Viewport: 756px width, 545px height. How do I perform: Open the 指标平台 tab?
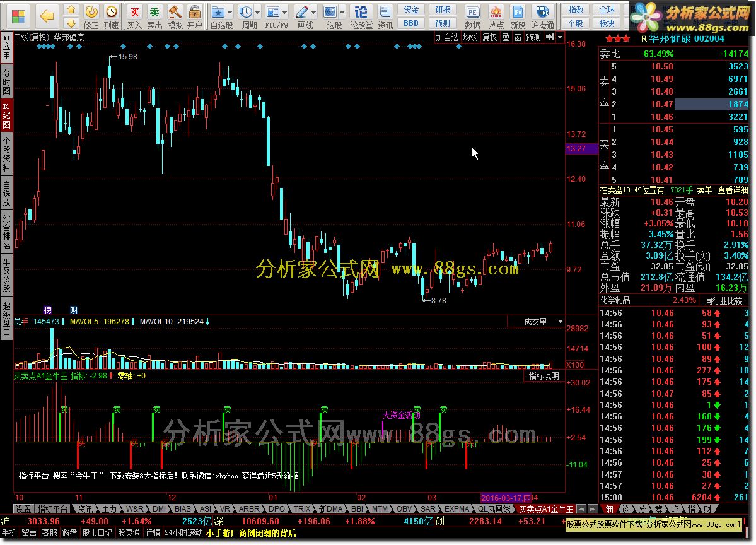click(52, 509)
